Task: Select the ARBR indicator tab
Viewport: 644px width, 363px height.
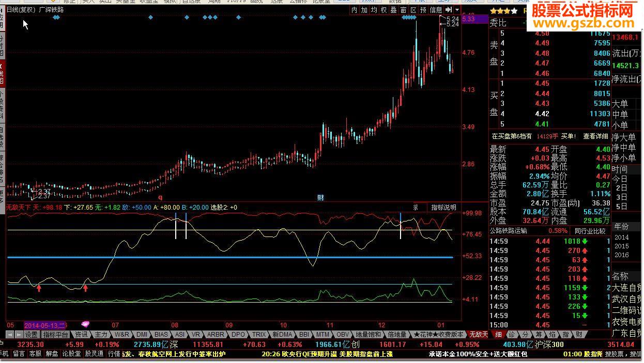Action: point(216,335)
